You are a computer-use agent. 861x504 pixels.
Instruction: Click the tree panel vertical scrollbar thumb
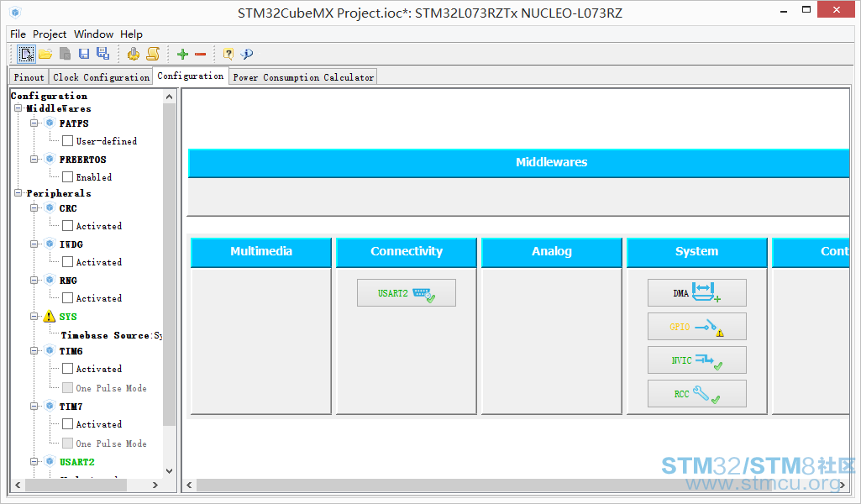169,264
